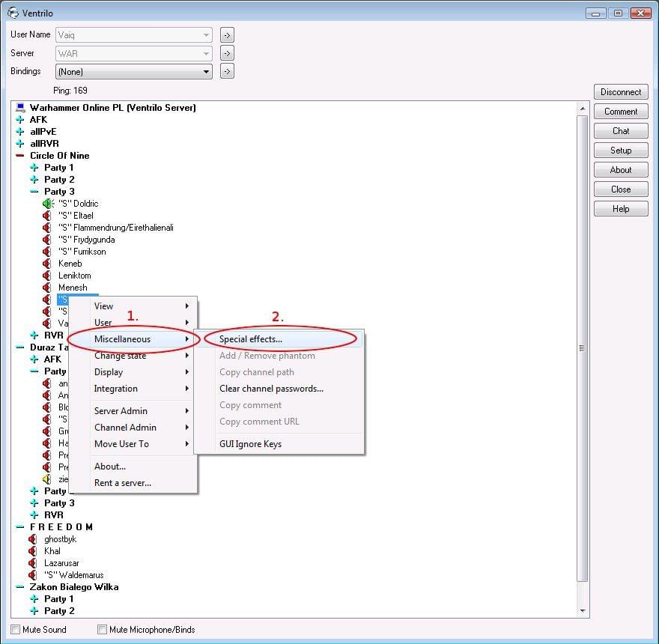Select Clear channel passwords...
This screenshot has height=644, width=659.
pos(279,389)
